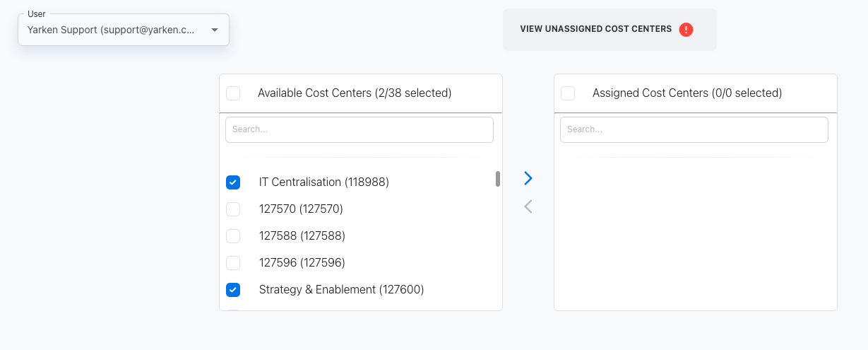Open the User dropdown arrow
The height and width of the screenshot is (350, 868).
point(215,30)
